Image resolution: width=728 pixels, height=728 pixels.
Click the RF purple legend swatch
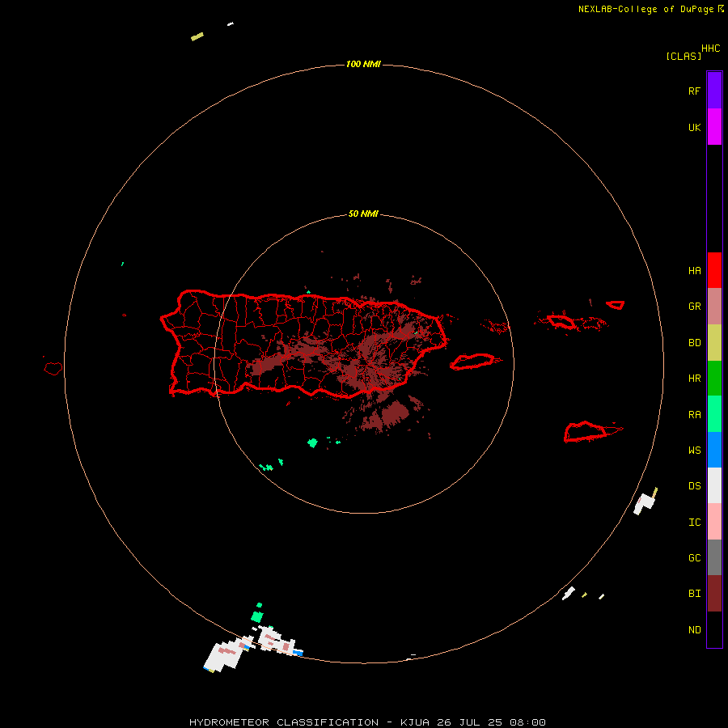(x=714, y=91)
